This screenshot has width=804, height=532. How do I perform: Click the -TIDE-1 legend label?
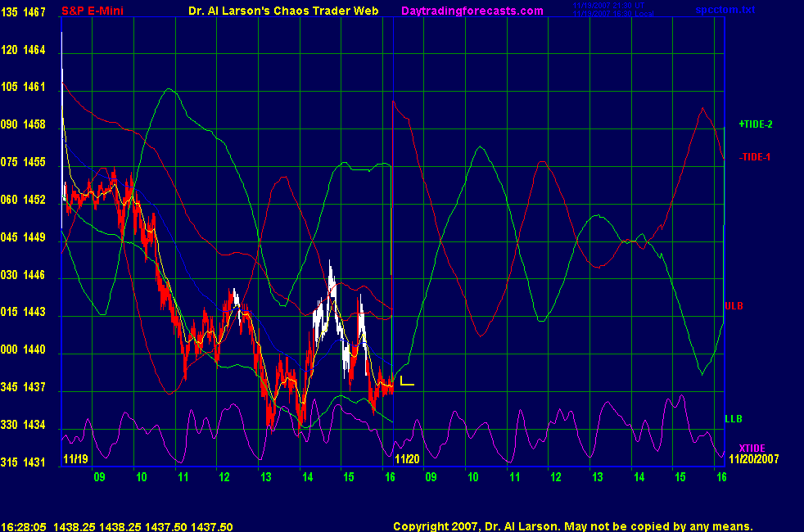tap(755, 156)
